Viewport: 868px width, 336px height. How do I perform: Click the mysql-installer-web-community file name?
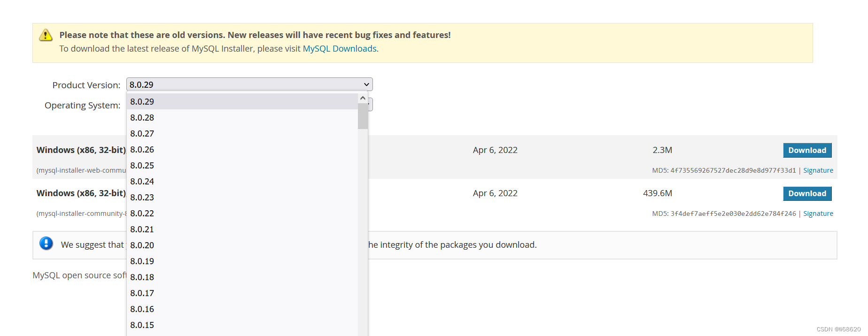pos(81,170)
